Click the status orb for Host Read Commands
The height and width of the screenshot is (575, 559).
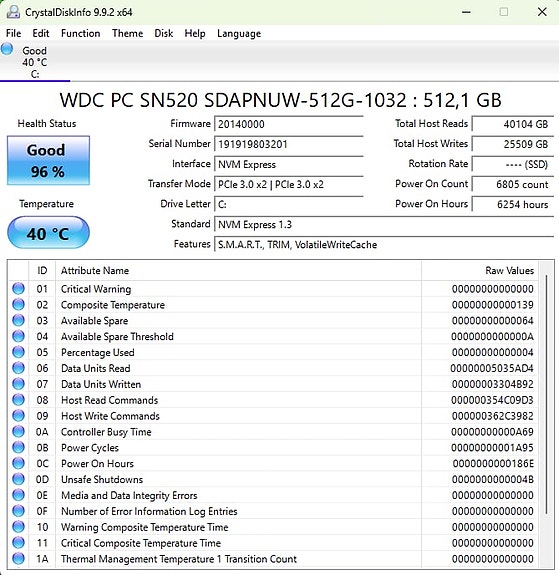[18, 400]
